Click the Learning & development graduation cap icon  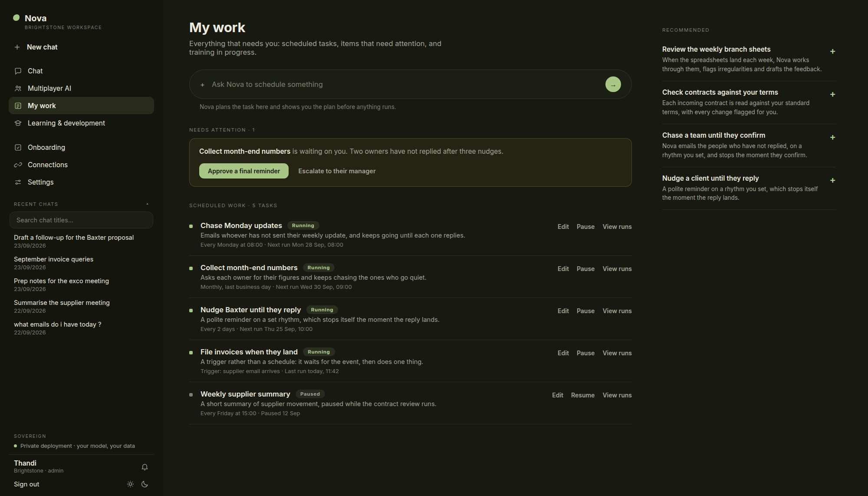18,123
